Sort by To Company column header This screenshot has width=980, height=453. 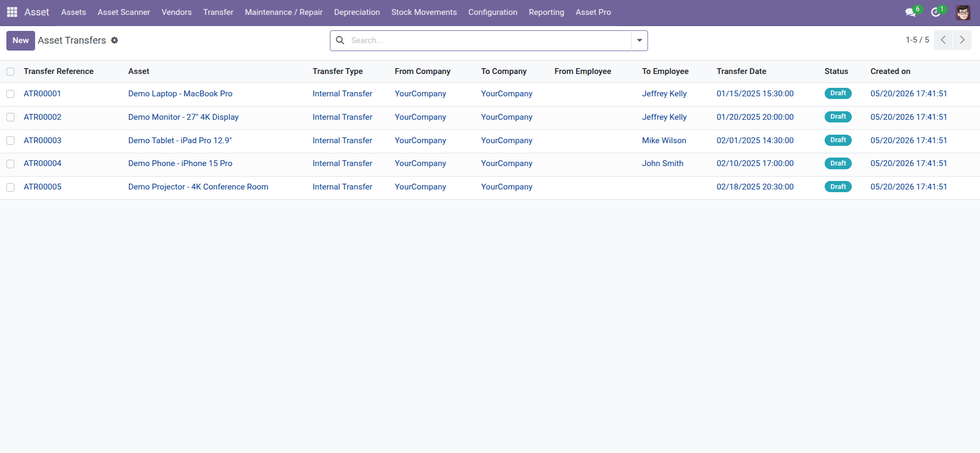point(504,71)
